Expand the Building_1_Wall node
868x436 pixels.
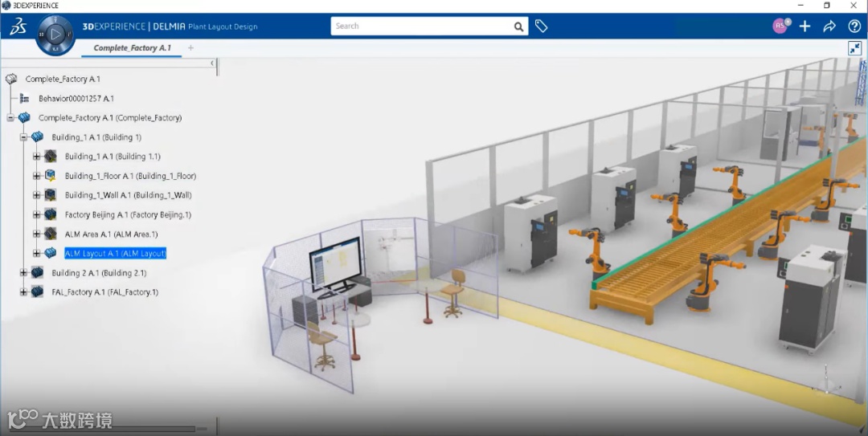pos(36,195)
